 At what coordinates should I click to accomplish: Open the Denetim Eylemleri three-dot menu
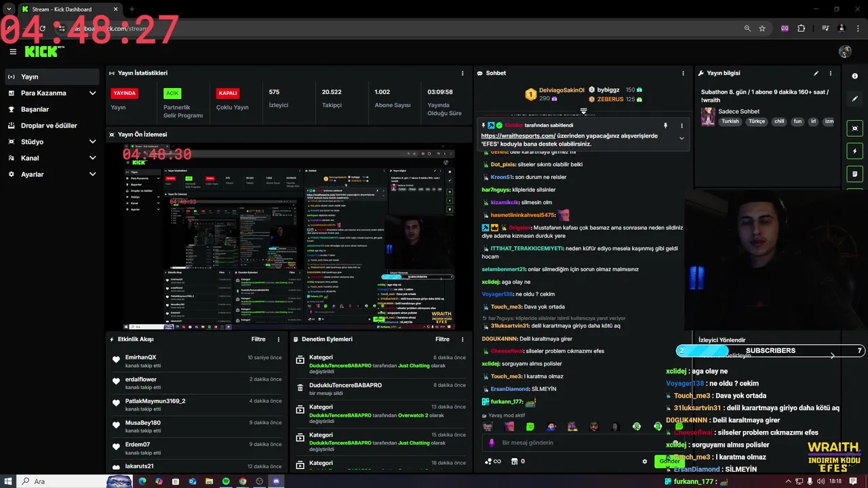(x=463, y=339)
